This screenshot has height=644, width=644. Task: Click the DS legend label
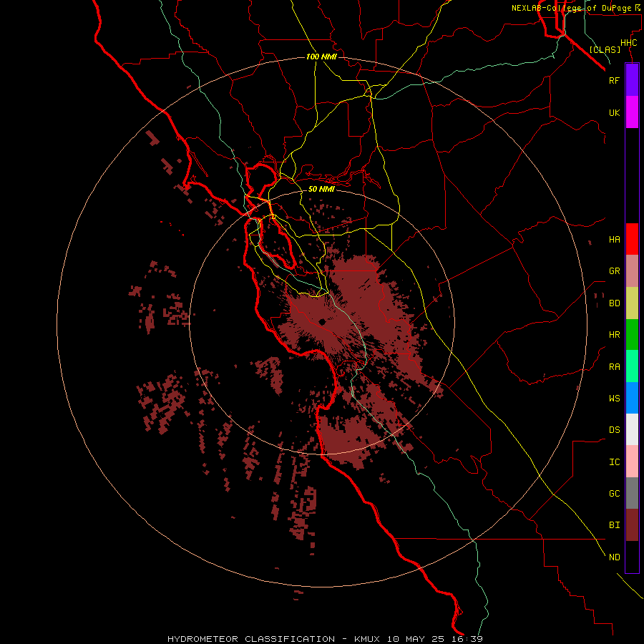[x=614, y=430]
